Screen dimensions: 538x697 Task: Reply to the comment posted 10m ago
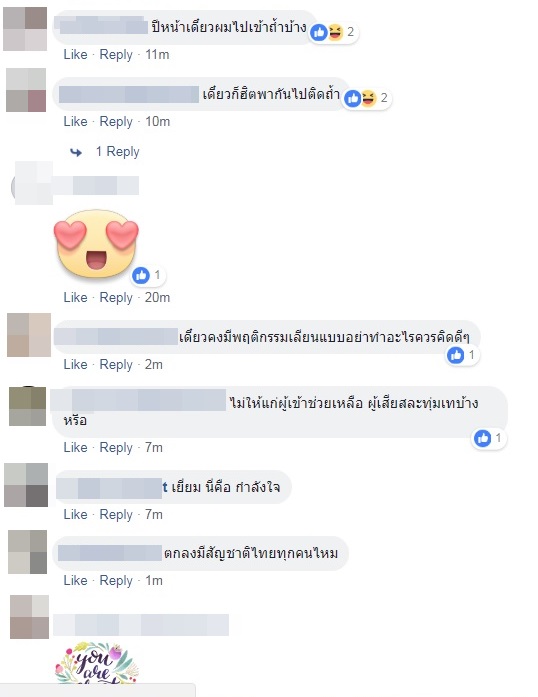click(116, 121)
